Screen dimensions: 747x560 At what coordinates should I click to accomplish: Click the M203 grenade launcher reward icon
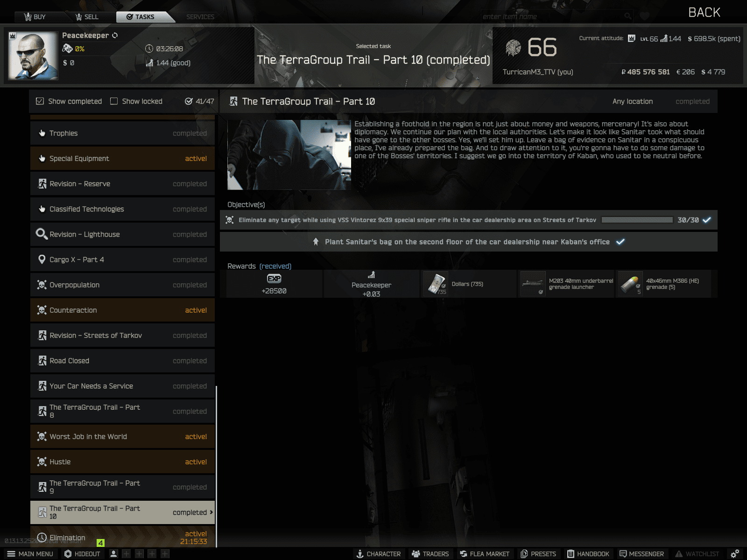tap(533, 284)
